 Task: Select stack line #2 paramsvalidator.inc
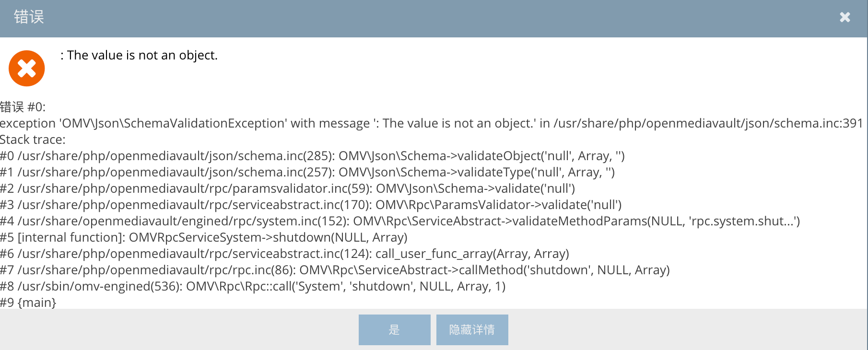click(x=288, y=188)
